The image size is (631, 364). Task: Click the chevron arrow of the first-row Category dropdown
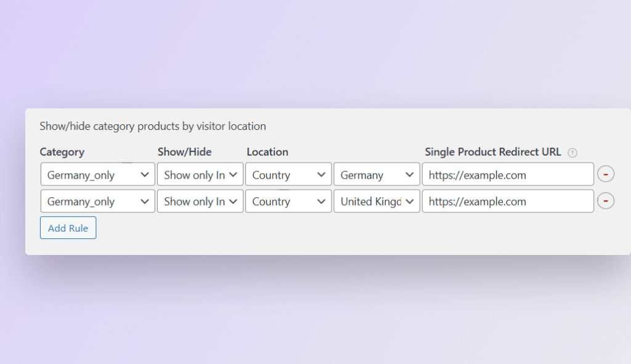[x=145, y=175]
